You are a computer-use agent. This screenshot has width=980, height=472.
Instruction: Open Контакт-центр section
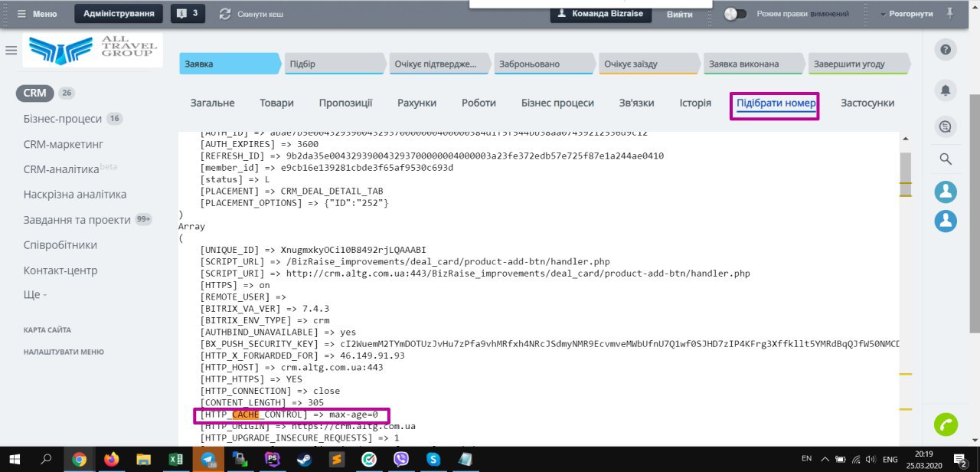point(60,270)
